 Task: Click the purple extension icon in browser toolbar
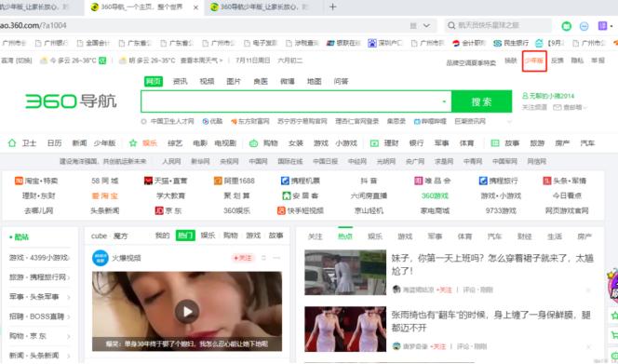(x=602, y=26)
